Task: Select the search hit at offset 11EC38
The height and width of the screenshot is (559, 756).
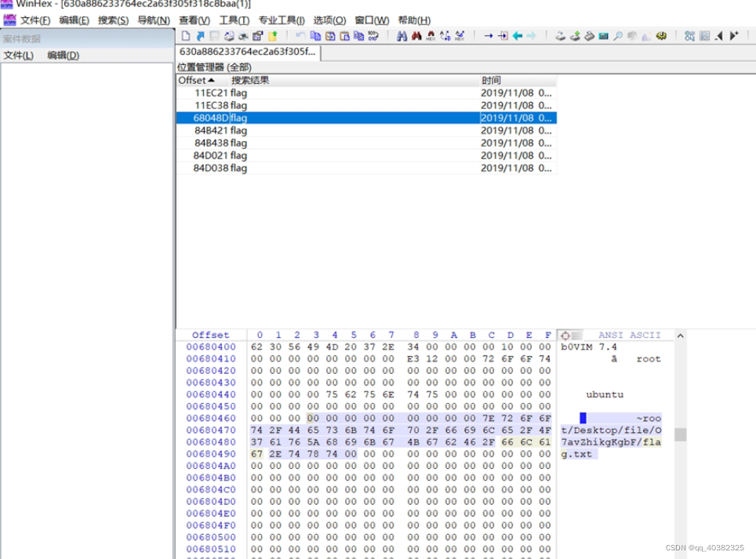Action: tap(366, 105)
